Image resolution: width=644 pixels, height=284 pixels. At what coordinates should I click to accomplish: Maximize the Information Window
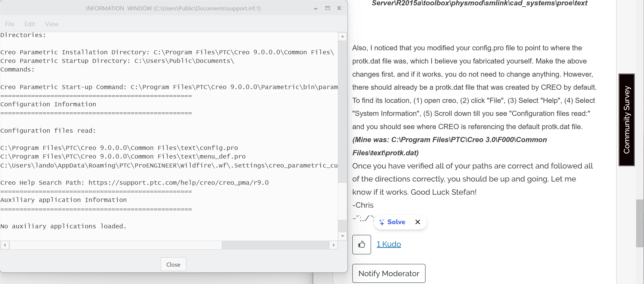(328, 8)
